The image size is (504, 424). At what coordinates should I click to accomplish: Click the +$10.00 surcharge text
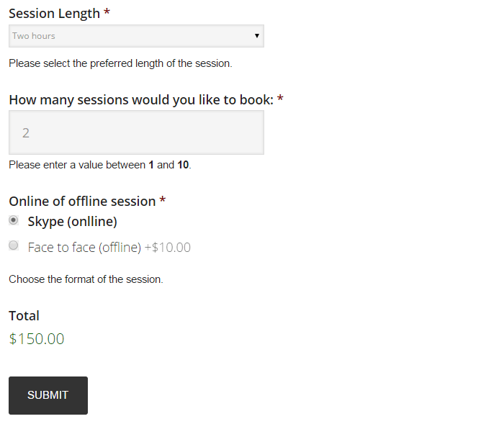pyautogui.click(x=168, y=248)
